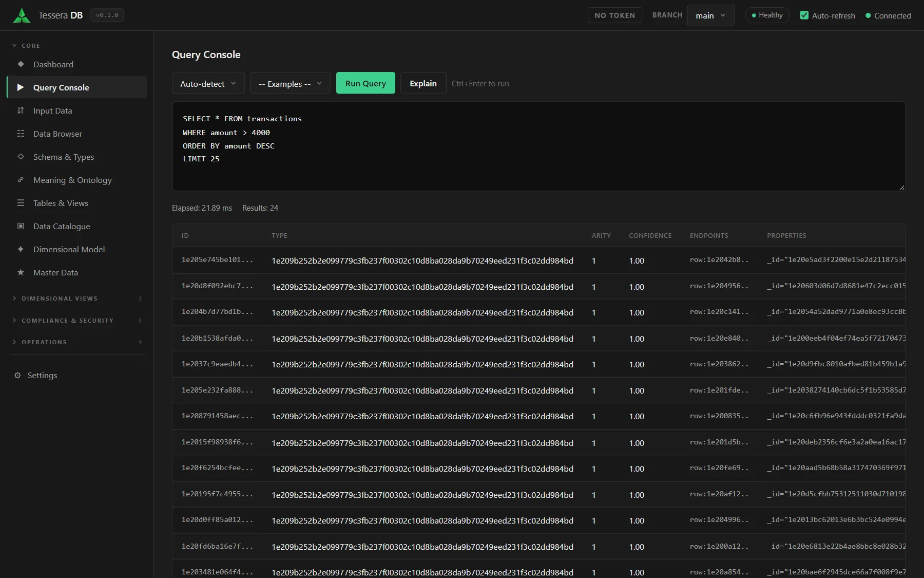Screen dimensions: 924x578
Task: Select row ID 1e2037c9eaedb4...
Action: pyautogui.click(x=217, y=364)
